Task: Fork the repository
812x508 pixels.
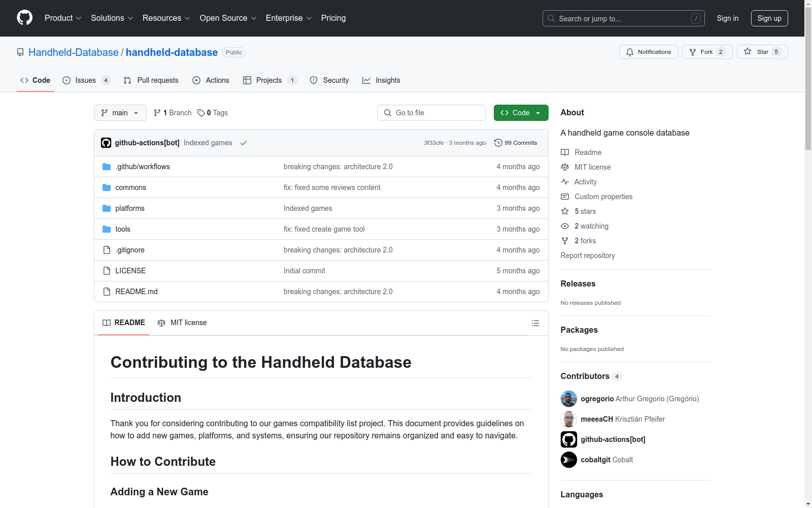Action: (x=707, y=52)
